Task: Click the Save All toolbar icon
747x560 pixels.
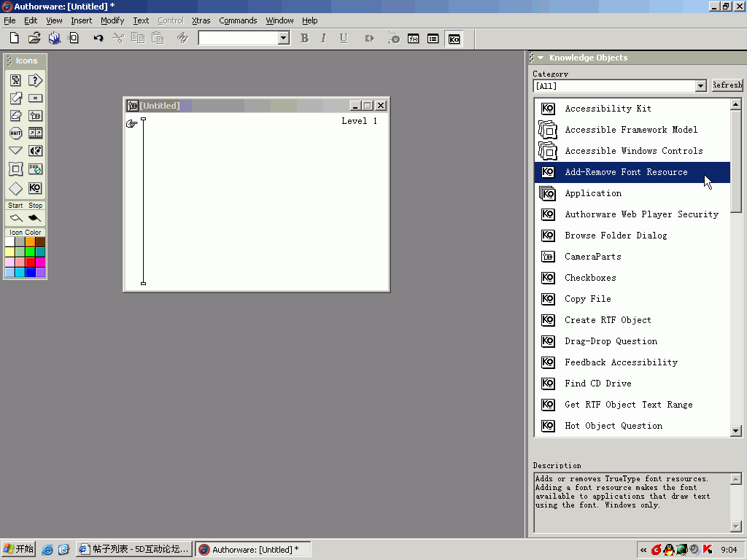Action: 54,38
